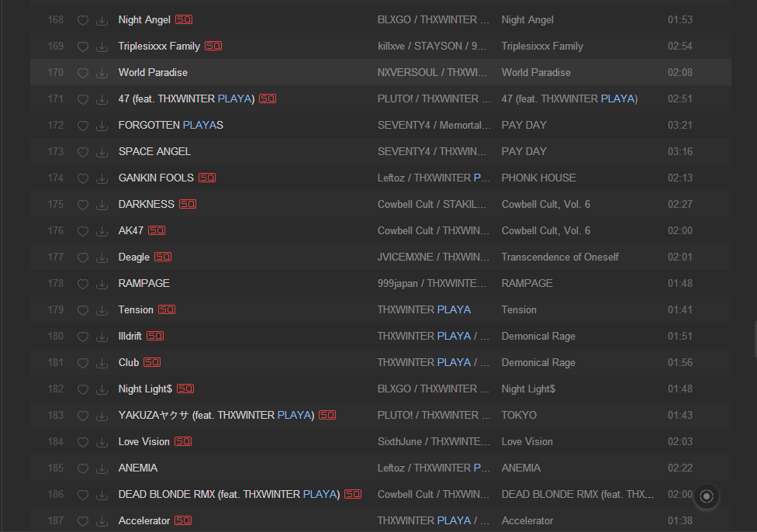Click SQ badge next to GANKIN FOOLS
This screenshot has height=532, width=757.
[x=207, y=178]
